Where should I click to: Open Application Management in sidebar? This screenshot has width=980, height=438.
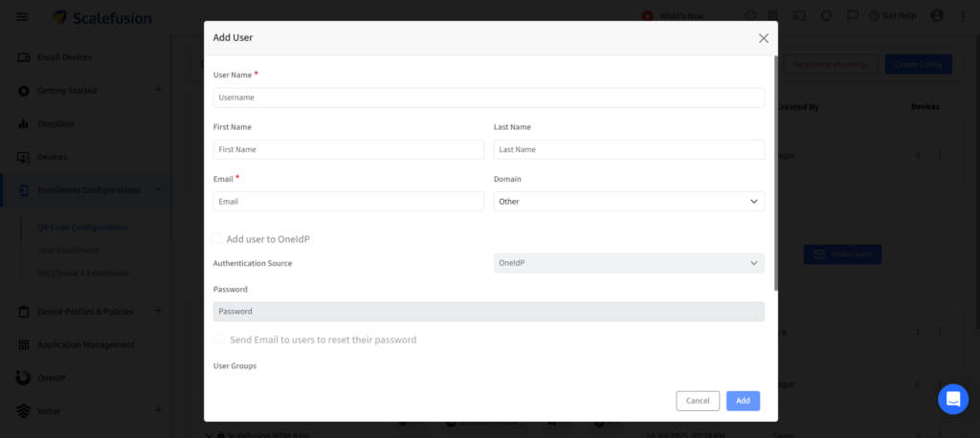click(x=85, y=345)
